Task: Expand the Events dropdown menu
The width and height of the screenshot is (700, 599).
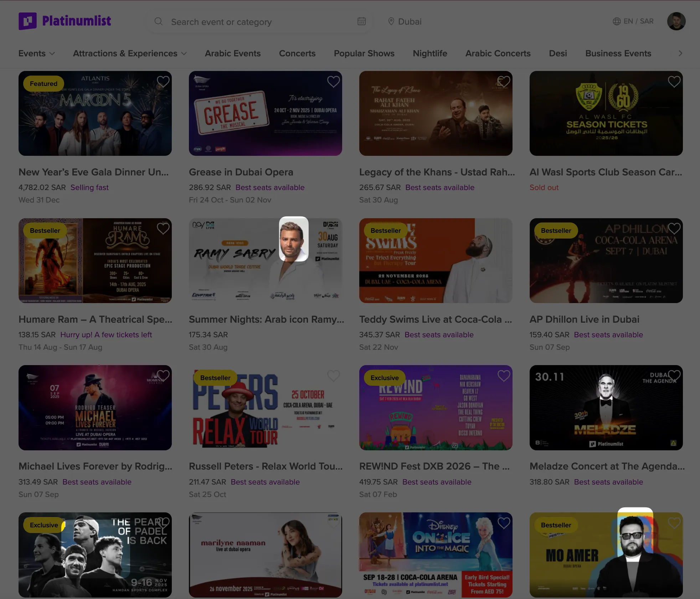Action: [x=36, y=53]
